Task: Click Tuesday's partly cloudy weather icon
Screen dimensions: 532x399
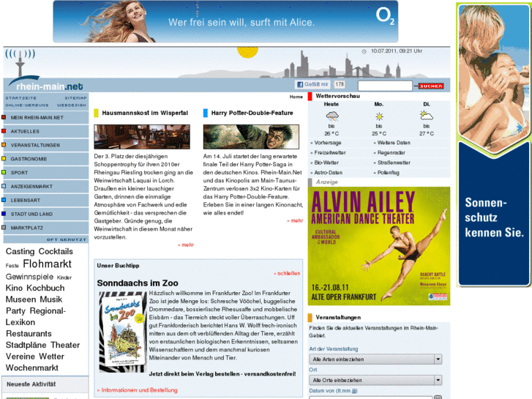Action: tap(426, 116)
